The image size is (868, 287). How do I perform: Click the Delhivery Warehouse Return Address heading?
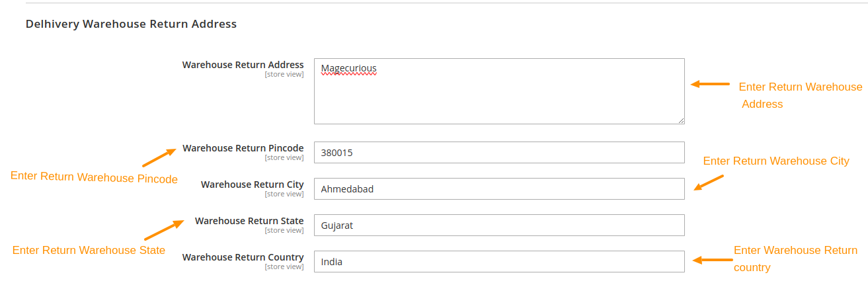(x=131, y=24)
